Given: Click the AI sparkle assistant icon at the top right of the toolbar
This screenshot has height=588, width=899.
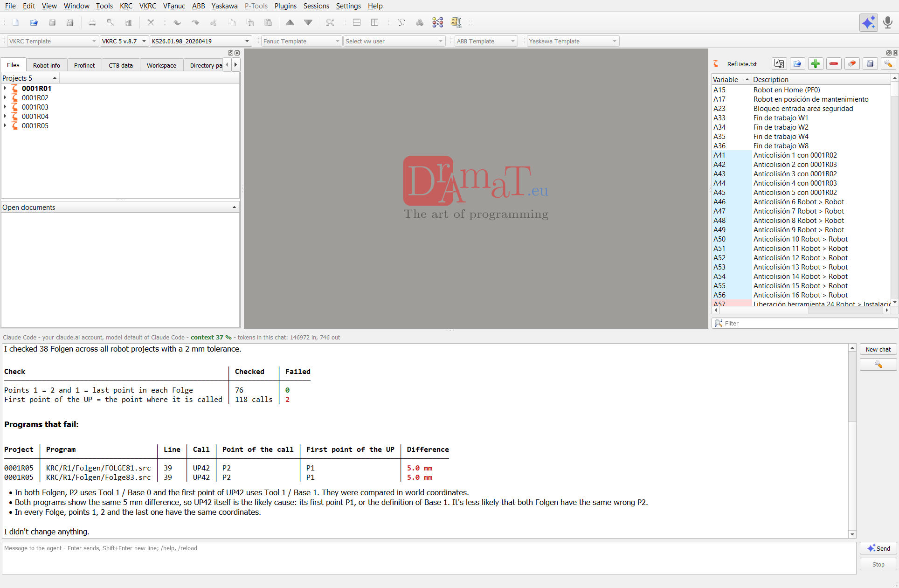Looking at the screenshot, I should tap(868, 22).
